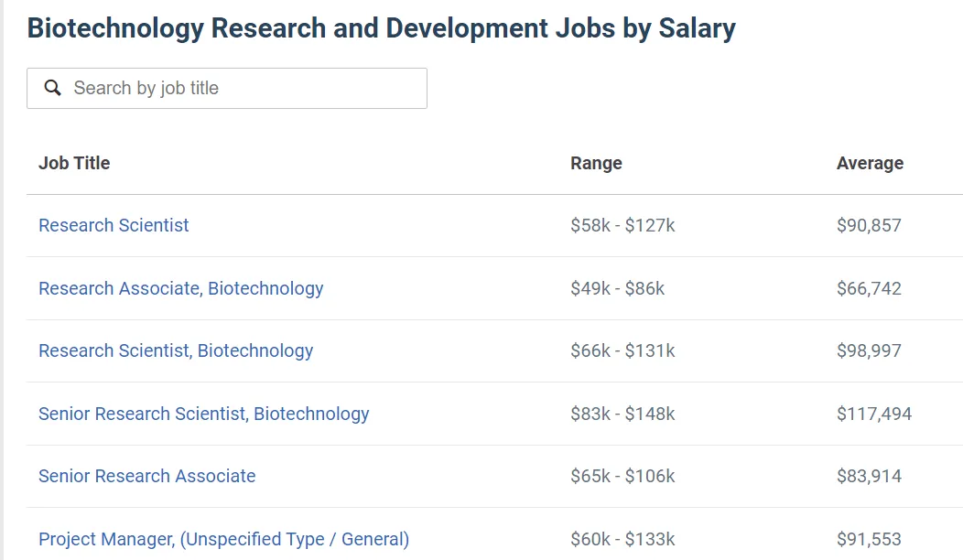Image resolution: width=963 pixels, height=560 pixels.
Task: Click the Job Title column header
Action: coord(74,163)
